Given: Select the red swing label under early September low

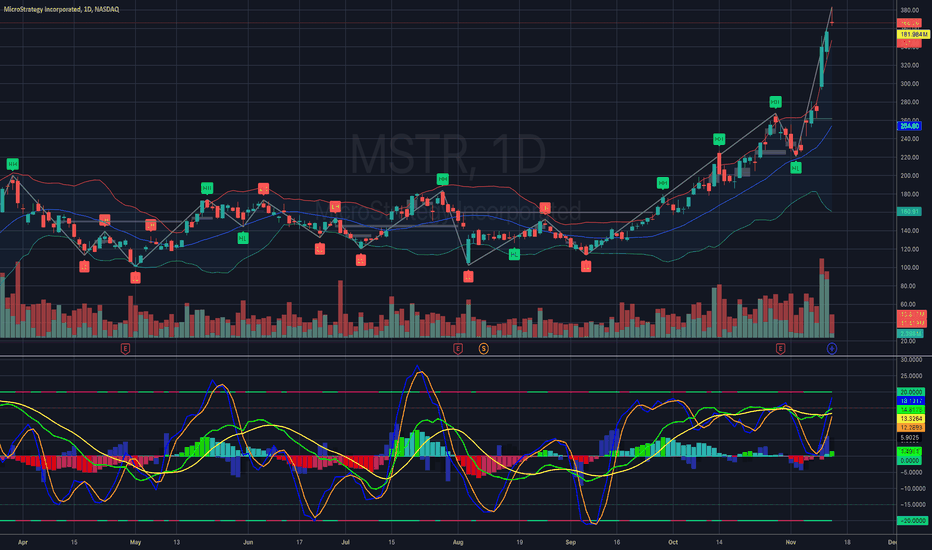Looking at the screenshot, I should 586,267.
